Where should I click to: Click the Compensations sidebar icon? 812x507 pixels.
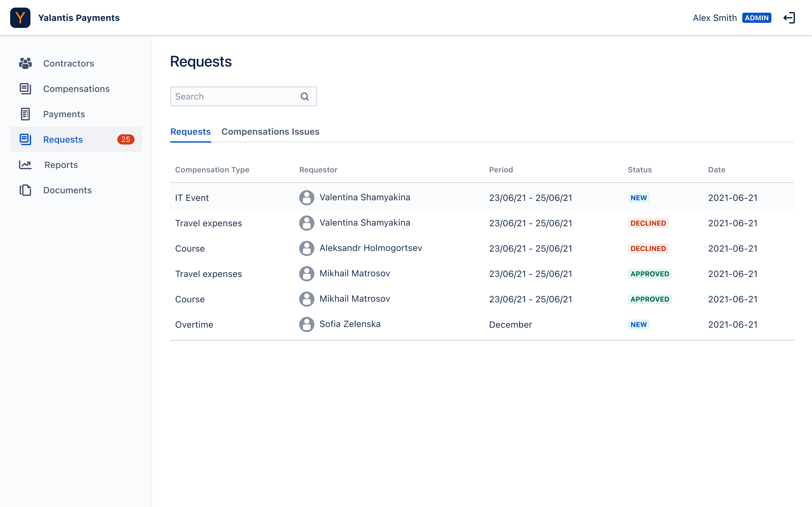pyautogui.click(x=25, y=89)
